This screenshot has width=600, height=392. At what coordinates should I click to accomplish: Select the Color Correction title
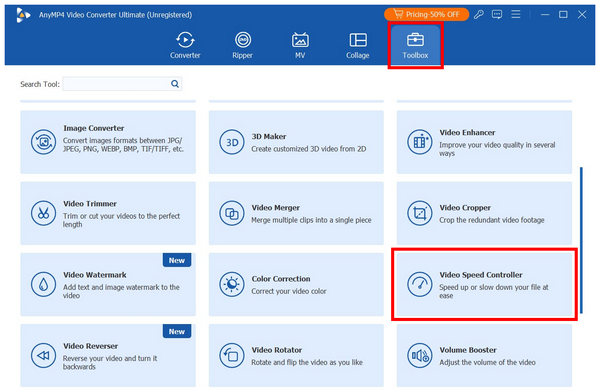[281, 279]
